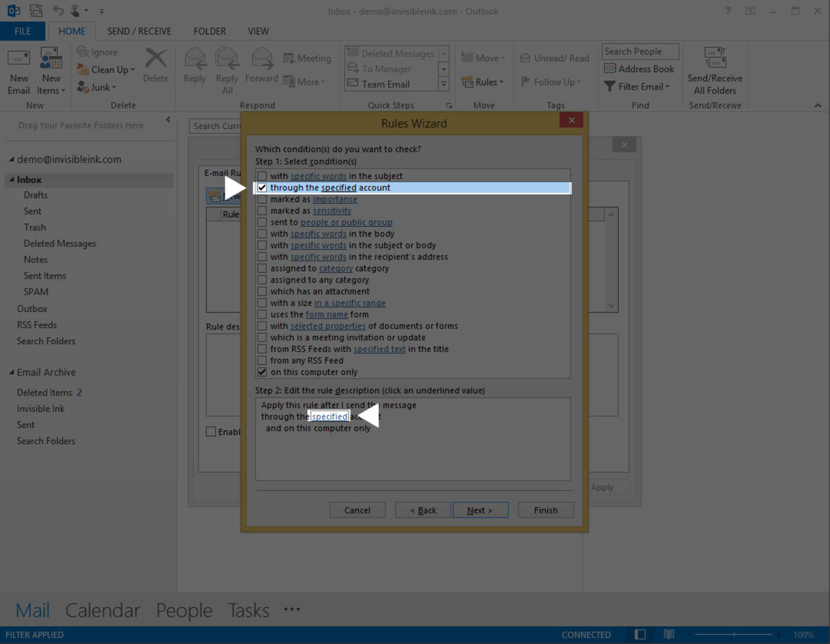
Task: Click the New Email icon
Action: (19, 59)
